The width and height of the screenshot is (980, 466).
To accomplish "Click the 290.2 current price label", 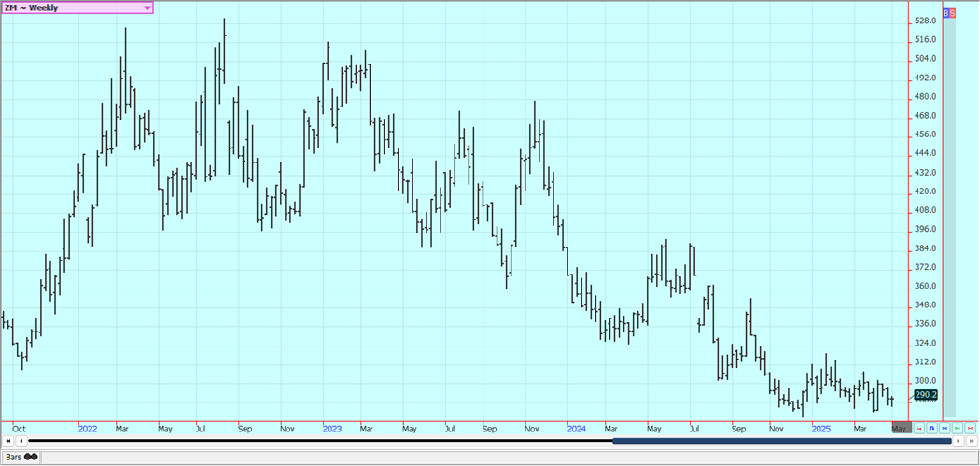I will pyautogui.click(x=926, y=395).
